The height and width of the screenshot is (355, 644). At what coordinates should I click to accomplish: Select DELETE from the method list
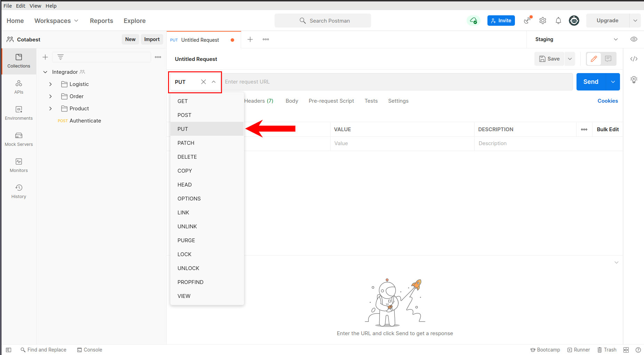pos(207,157)
